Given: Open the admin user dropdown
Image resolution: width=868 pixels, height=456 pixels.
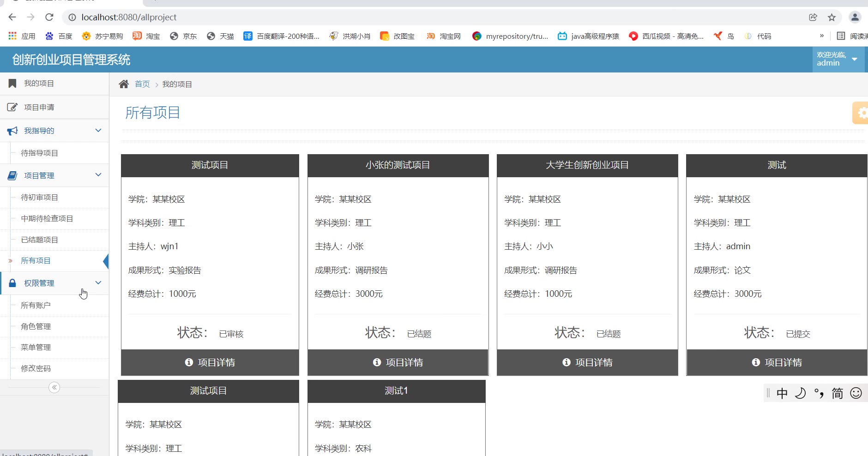Looking at the screenshot, I should pyautogui.click(x=838, y=59).
